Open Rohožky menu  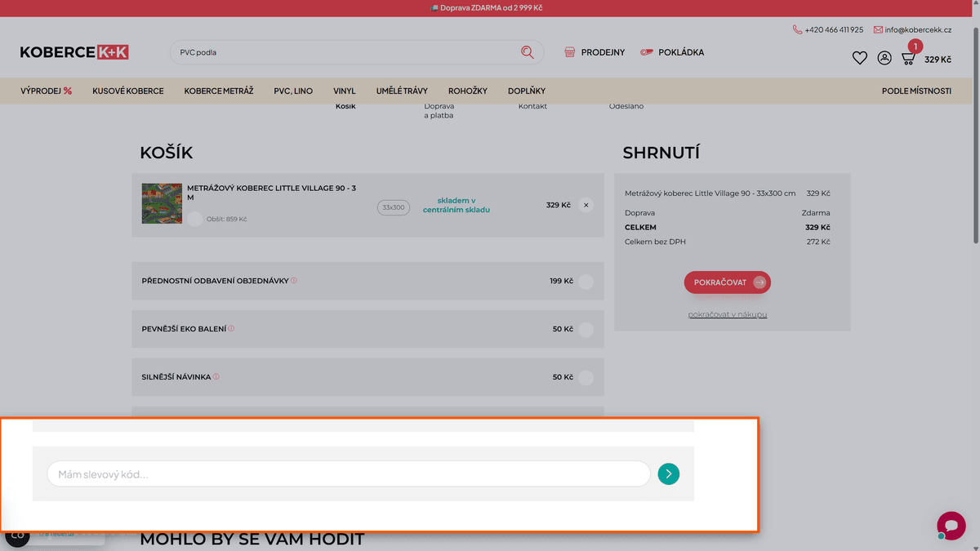click(468, 91)
